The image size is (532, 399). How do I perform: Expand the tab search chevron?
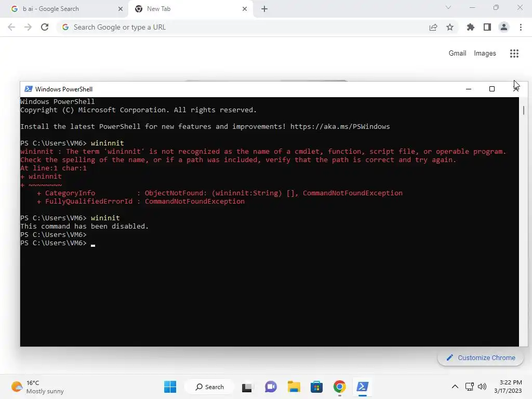[x=448, y=7]
